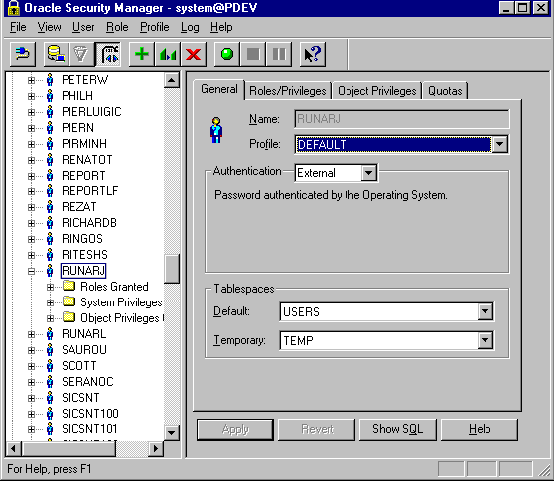Click the tree's horizontal scrollbar right arrow
This screenshot has height=481, width=554.
(155, 449)
